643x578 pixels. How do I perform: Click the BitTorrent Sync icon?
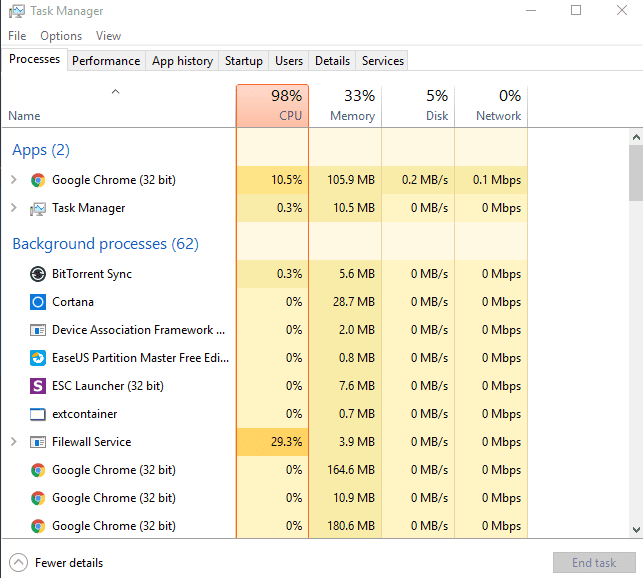[38, 274]
